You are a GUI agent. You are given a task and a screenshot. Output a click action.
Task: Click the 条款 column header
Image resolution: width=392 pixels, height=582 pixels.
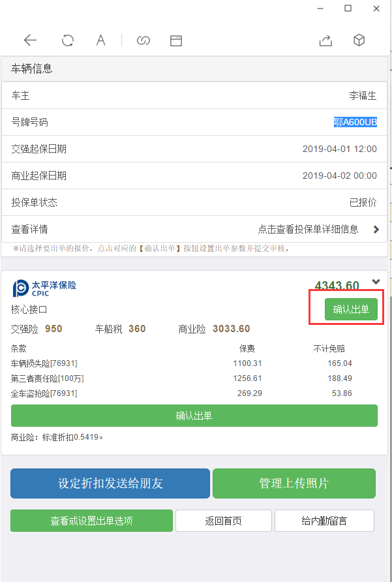tap(18, 349)
